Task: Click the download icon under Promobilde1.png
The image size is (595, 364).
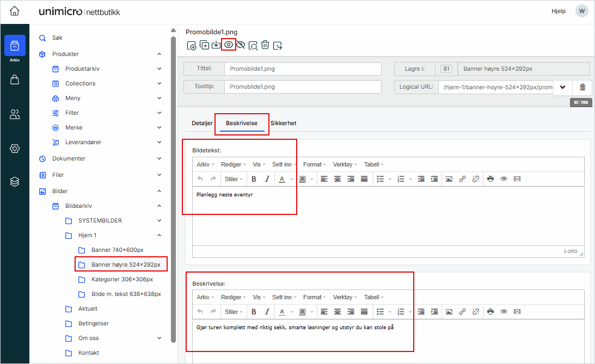Action: (216, 45)
